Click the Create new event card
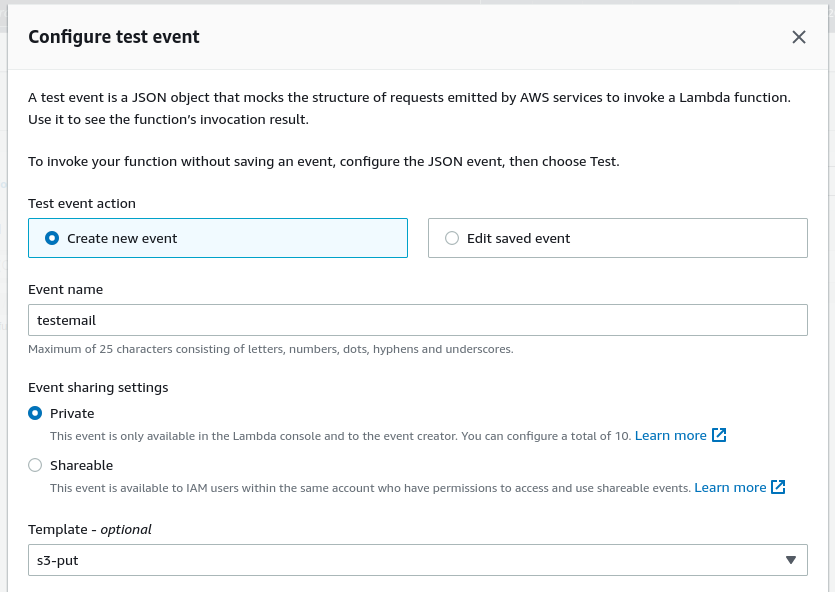The width and height of the screenshot is (835, 592). (x=218, y=238)
